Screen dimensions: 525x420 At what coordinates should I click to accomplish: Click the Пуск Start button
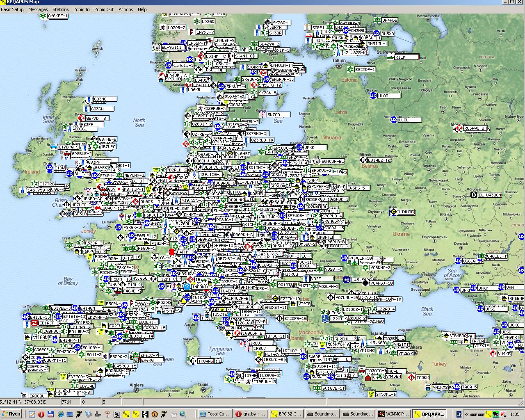[11, 414]
